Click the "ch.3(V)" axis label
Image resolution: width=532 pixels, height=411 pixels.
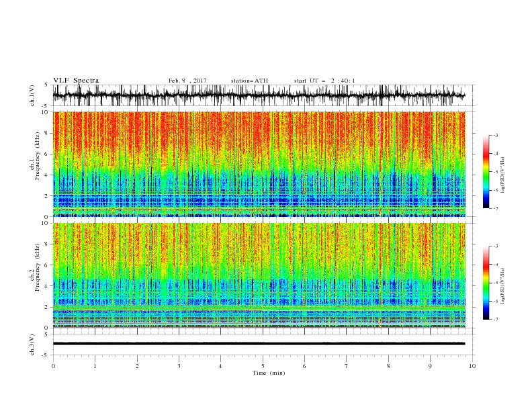pyautogui.click(x=32, y=345)
